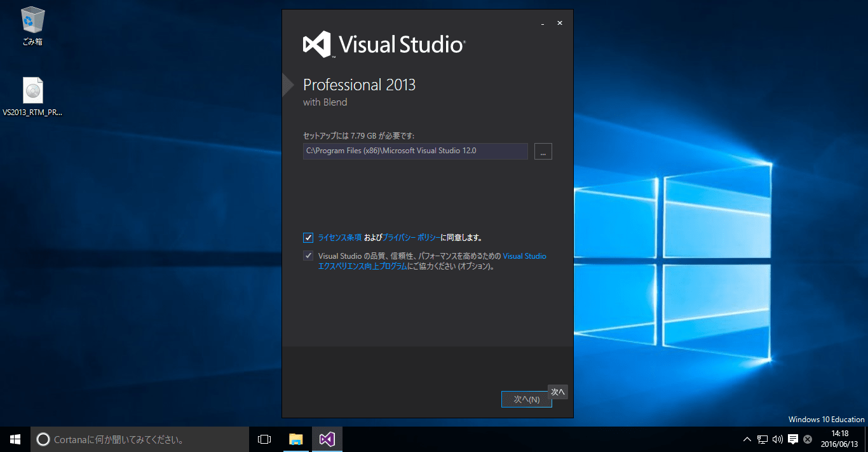868x452 pixels.
Task: Click the 次へ(N) button to continue
Action: tap(526, 399)
